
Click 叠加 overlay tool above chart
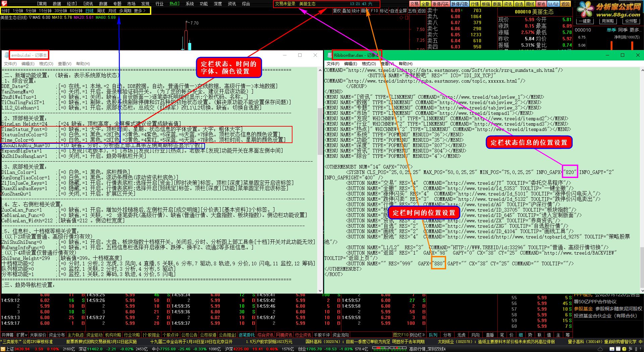point(346,11)
